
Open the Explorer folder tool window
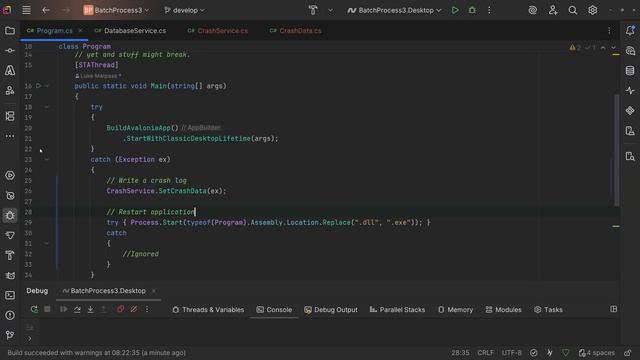click(10, 31)
